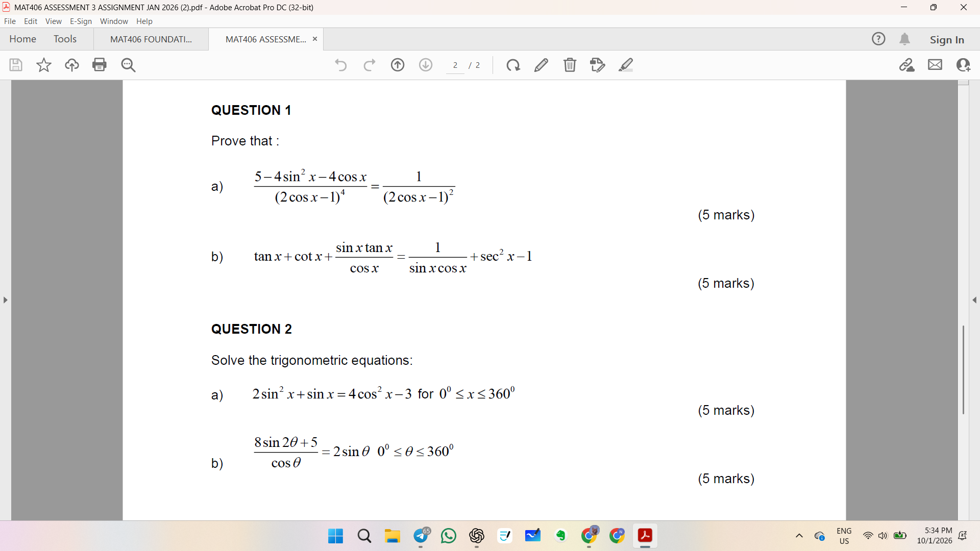Expand the left navigation pane

(5, 300)
